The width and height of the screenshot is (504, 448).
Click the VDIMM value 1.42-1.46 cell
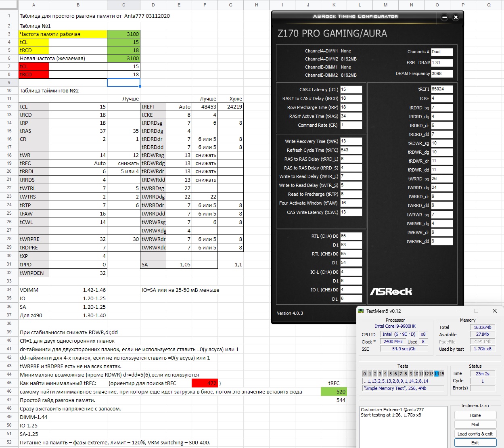[78, 290]
